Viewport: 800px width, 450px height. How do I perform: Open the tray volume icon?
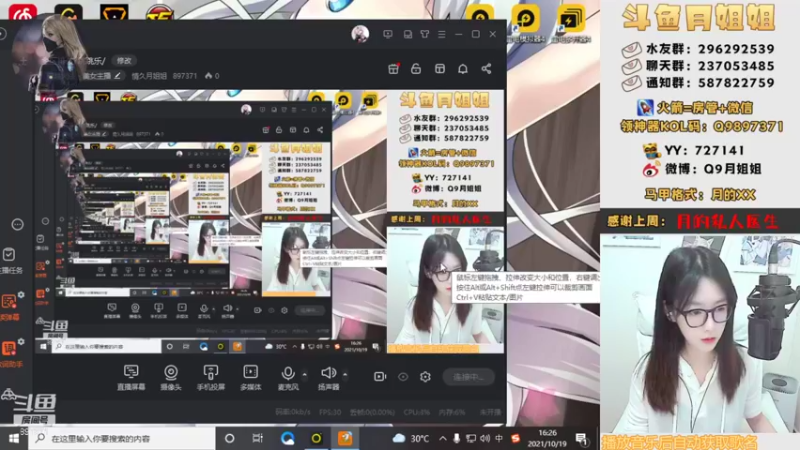tap(485, 438)
